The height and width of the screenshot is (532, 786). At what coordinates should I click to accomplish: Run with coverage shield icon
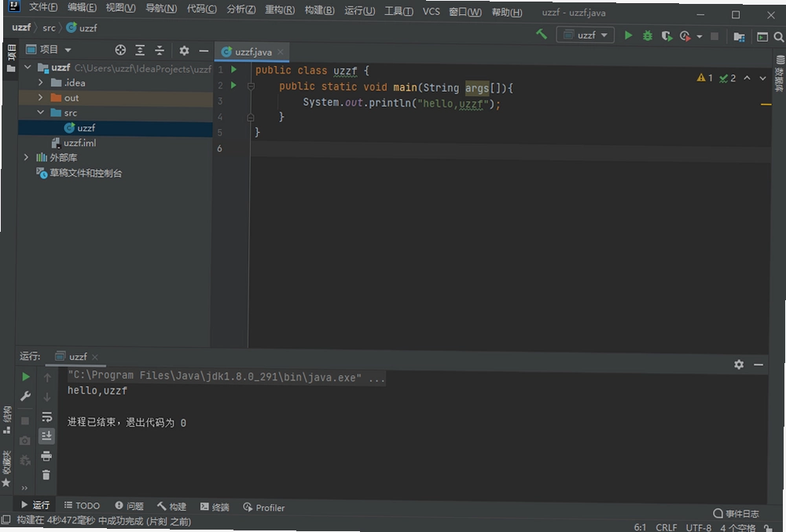[667, 36]
